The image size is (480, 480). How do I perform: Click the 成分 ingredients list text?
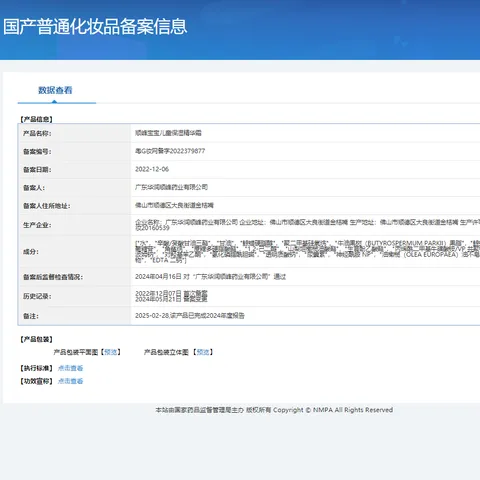click(307, 252)
